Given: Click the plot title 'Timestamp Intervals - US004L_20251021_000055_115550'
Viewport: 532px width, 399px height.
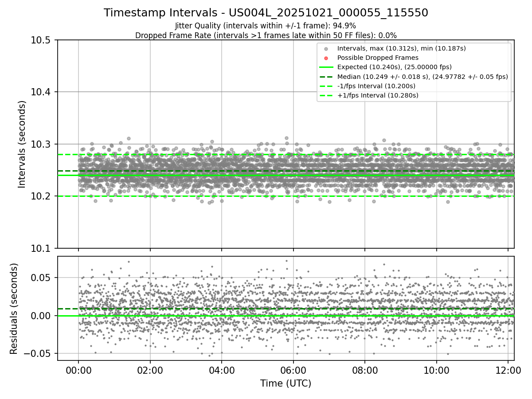Looking at the screenshot, I should [x=266, y=13].
